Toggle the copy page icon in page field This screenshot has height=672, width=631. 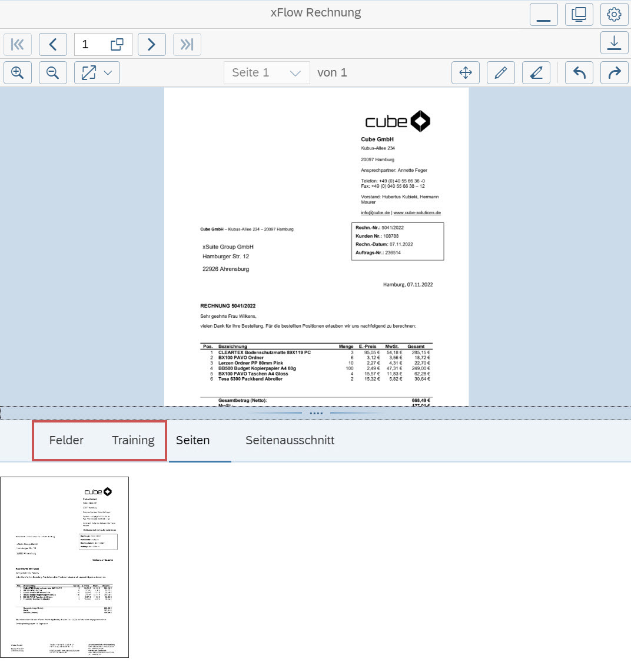117,44
